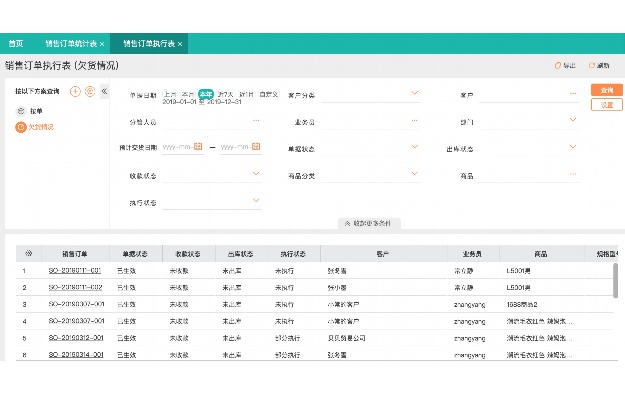
Task: Click the table's vertical scrollbar
Action: click(x=615, y=280)
